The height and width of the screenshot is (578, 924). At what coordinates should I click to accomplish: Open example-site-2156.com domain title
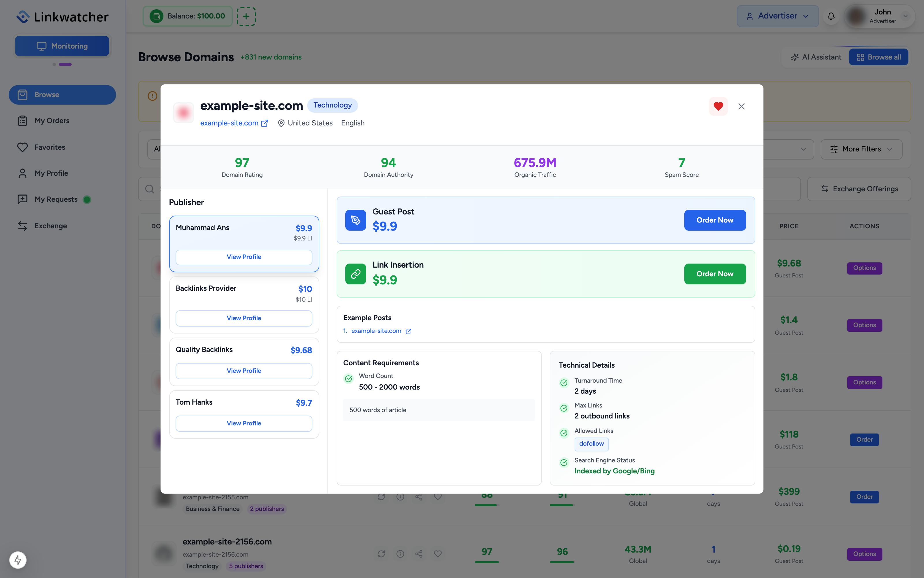coord(227,542)
